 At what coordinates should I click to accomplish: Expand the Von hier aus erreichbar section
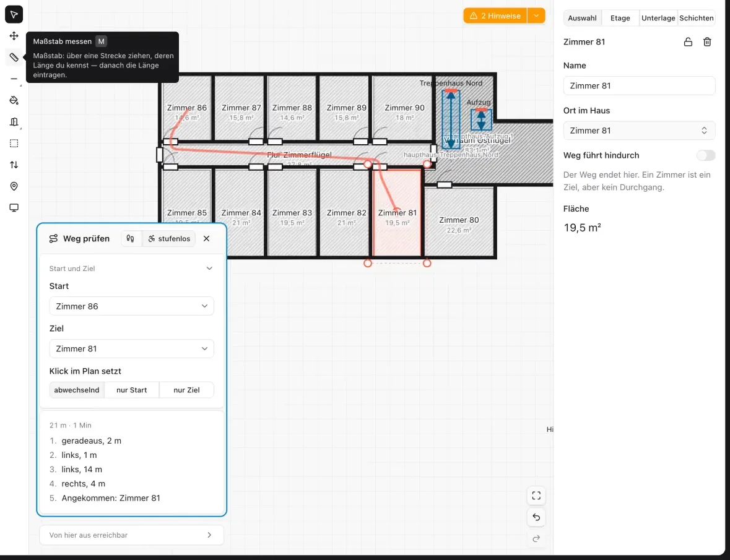[132, 535]
